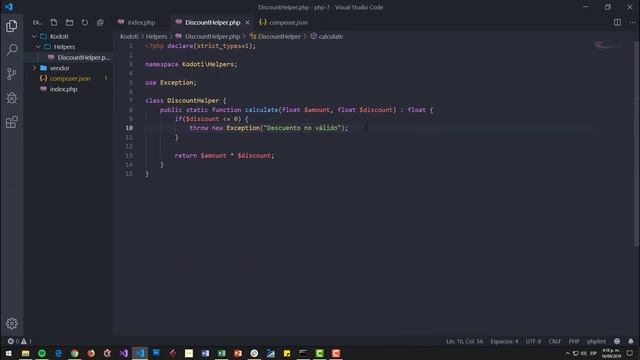Place the cursor on line 10, the throw statement
Image resolution: width=640 pixels, height=360 pixels.
269,128
